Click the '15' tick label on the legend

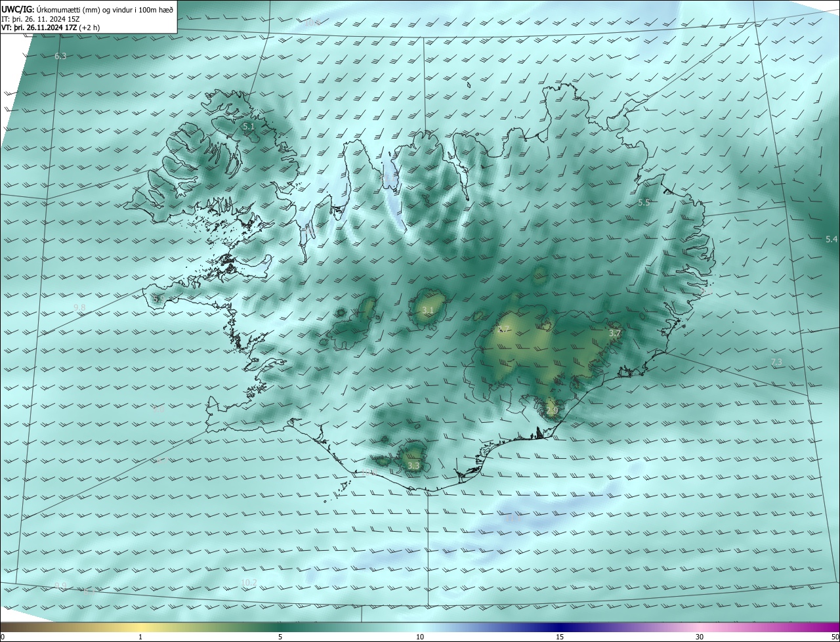560,637
